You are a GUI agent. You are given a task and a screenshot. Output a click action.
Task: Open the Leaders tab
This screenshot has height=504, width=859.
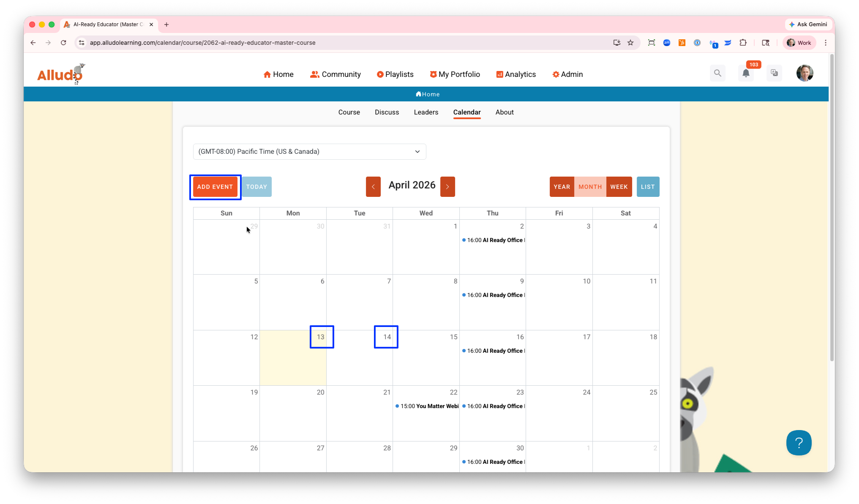pos(426,112)
